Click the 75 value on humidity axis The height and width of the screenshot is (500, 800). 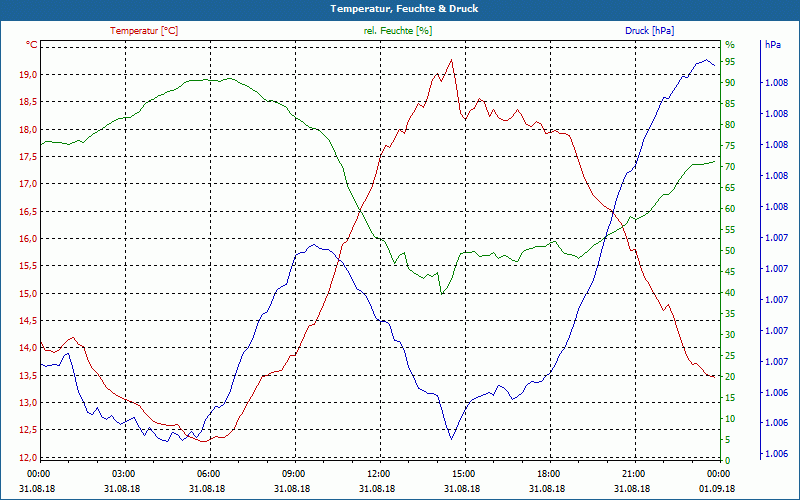(730, 145)
